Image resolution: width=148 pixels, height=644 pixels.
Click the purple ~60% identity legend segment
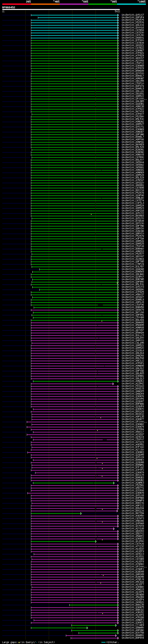point(74,4)
